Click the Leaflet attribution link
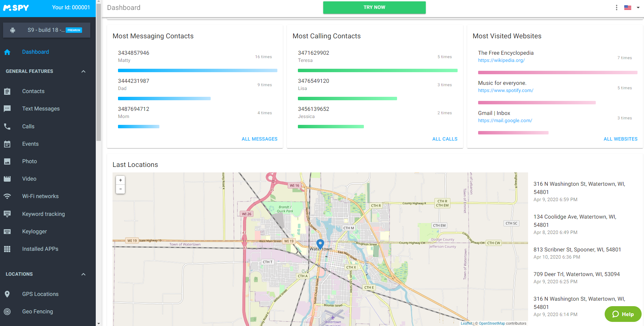Image resolution: width=644 pixels, height=326 pixels. [466, 323]
